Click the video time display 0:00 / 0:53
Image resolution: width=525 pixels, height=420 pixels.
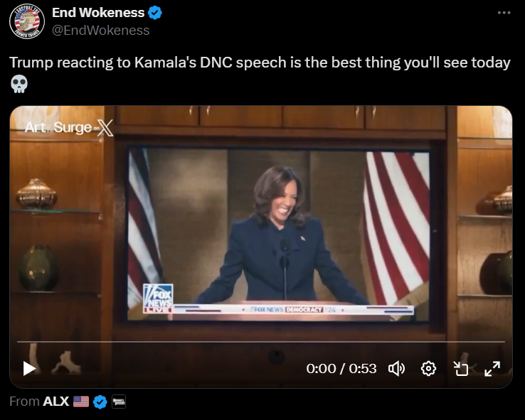coord(341,369)
